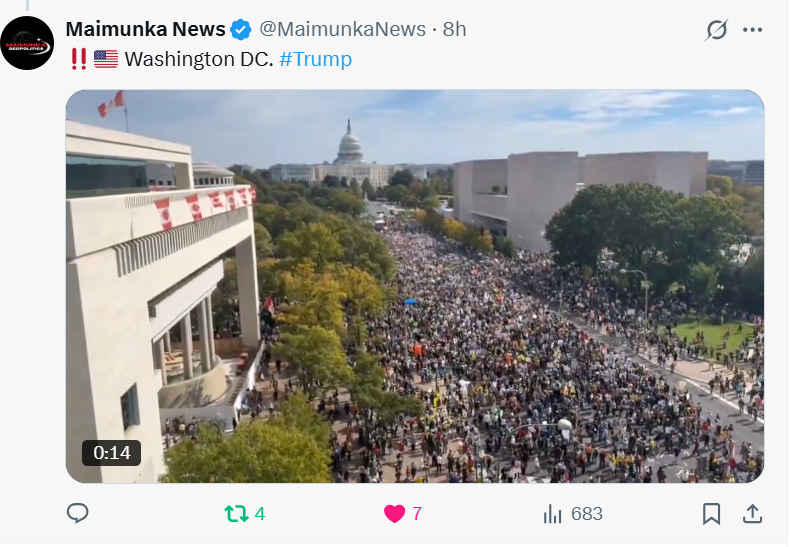Unlike the post with heart icon
The image size is (791, 547).
[394, 514]
